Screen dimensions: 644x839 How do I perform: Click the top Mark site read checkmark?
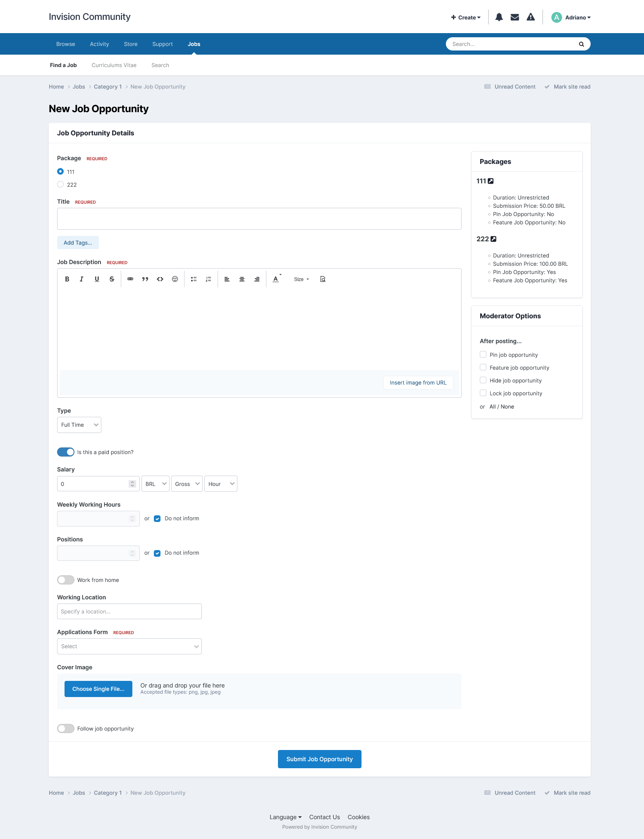coord(547,87)
